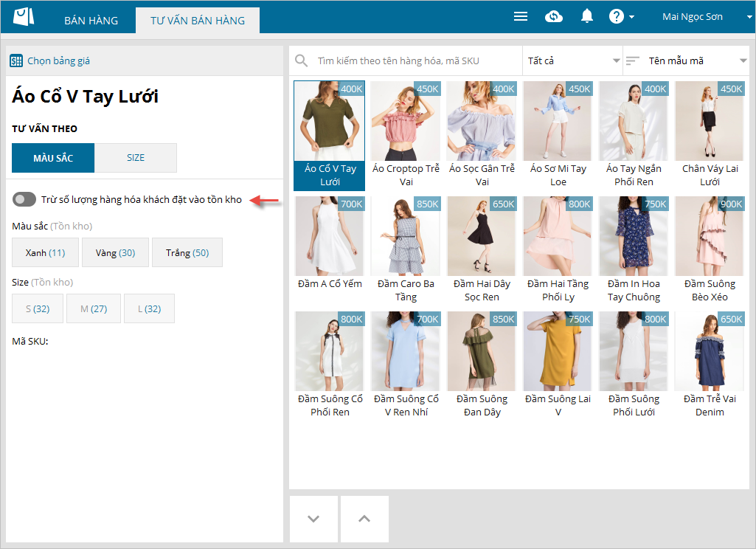Toggle subtract customer-ordered stock switch
The width and height of the screenshot is (756, 549).
pyautogui.click(x=24, y=199)
